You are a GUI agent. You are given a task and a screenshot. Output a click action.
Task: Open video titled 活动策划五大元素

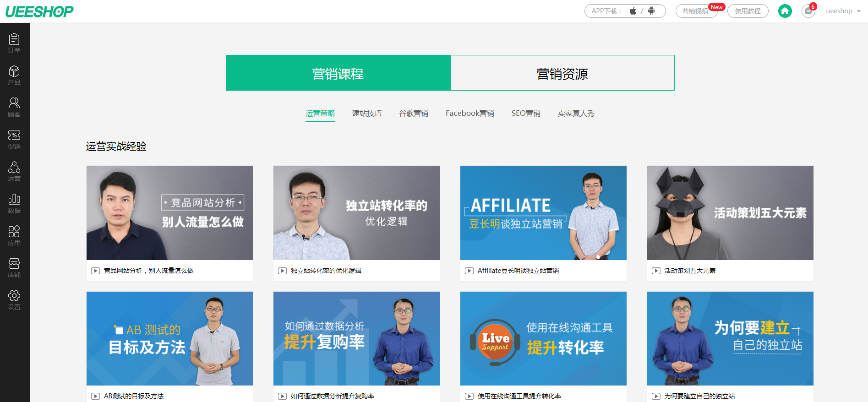pos(690,271)
